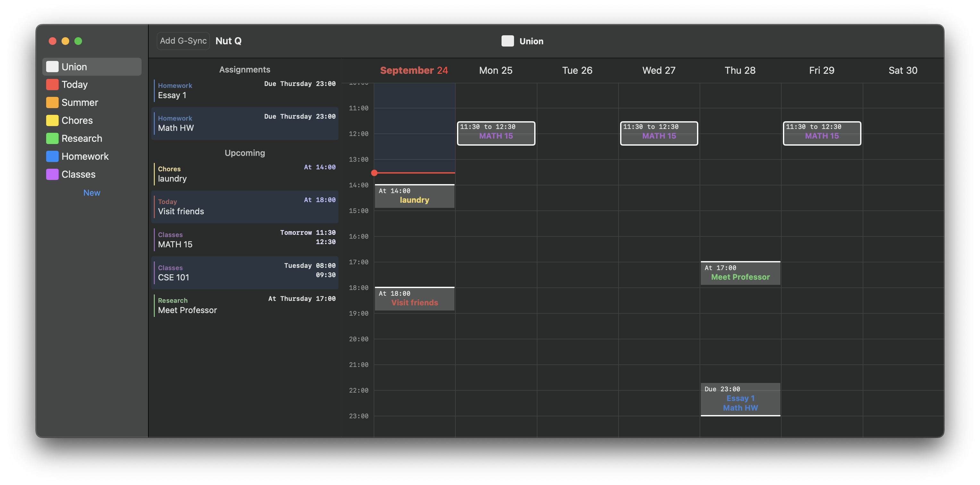Click the red Today color icon
This screenshot has height=485, width=980.
[52, 84]
